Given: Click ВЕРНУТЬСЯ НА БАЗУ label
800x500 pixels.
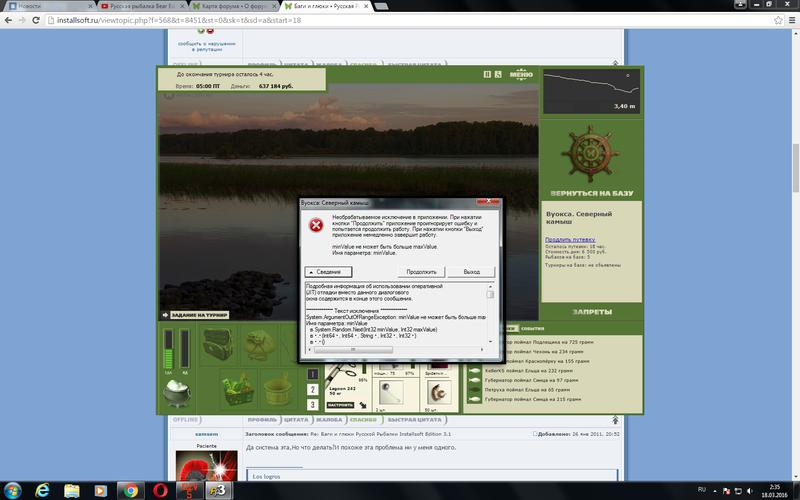Looking at the screenshot, I should pos(592,193).
